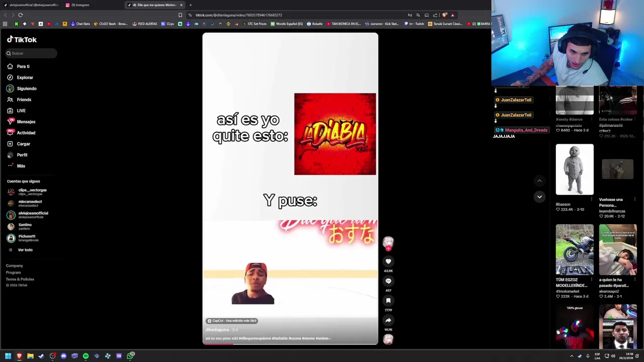Image resolution: width=644 pixels, height=362 pixels.
Task: Seek on the video progress bar
Action: click(x=290, y=344)
